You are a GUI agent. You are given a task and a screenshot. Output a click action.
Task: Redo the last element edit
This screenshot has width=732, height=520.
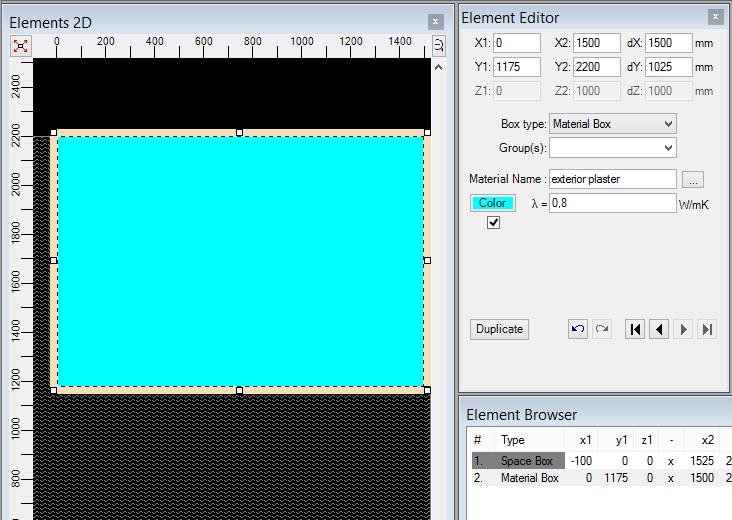(602, 329)
